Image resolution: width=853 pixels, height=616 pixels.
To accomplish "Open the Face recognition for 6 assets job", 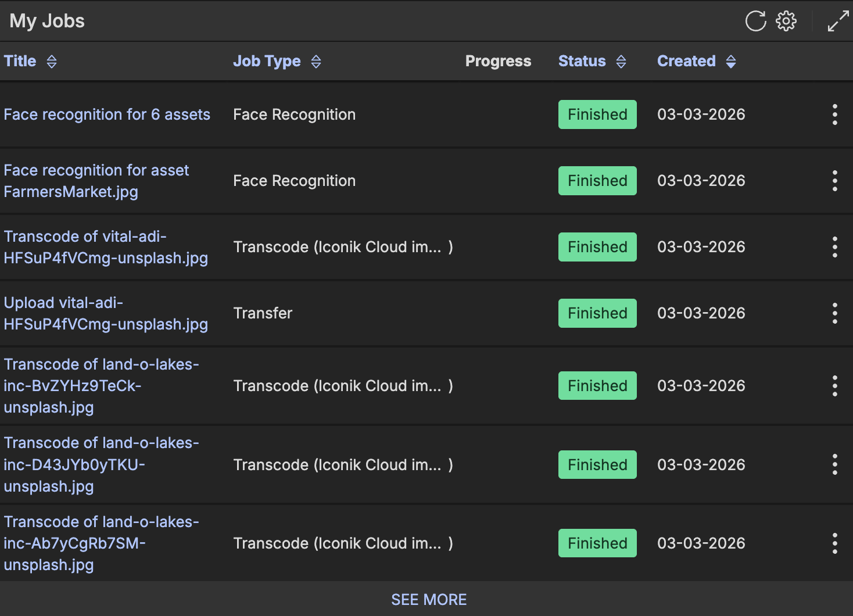I will coord(107,114).
